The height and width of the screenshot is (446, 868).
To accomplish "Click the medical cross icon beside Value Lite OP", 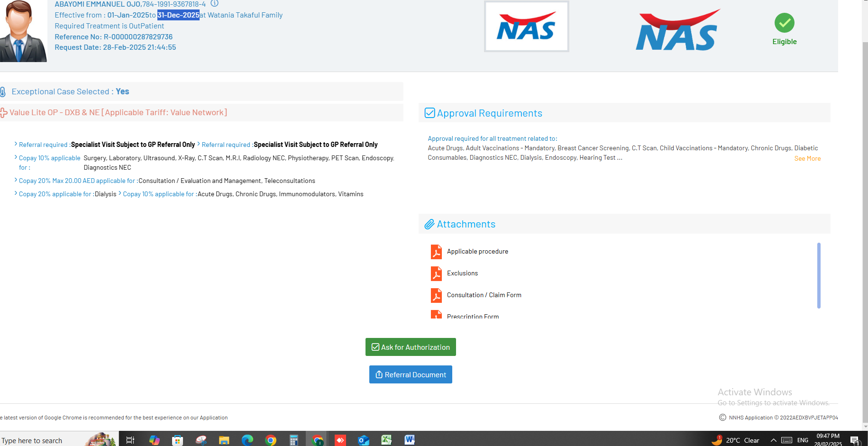I will [x=4, y=113].
